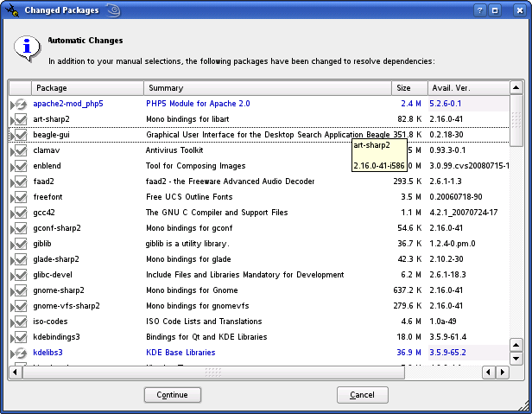Viewport: 532px width, 414px height.
Task: Select the apache2-mod_php5 package name
Action: coord(68,104)
